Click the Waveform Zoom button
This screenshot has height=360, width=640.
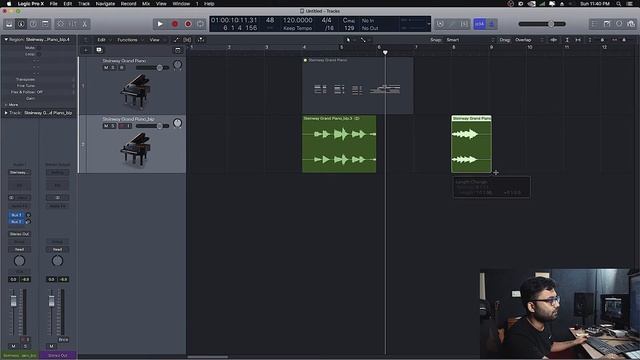[x=554, y=40]
